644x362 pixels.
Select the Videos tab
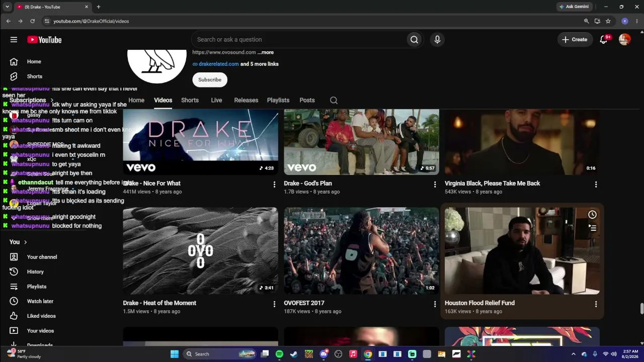[163, 100]
